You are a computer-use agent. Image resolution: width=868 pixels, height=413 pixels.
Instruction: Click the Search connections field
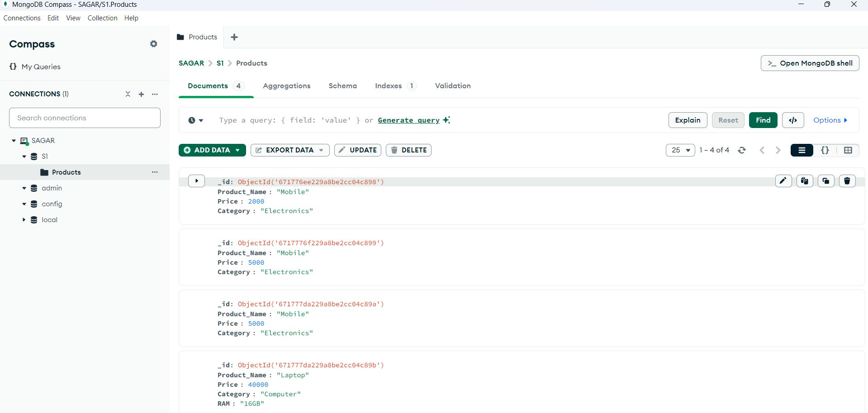tap(84, 118)
